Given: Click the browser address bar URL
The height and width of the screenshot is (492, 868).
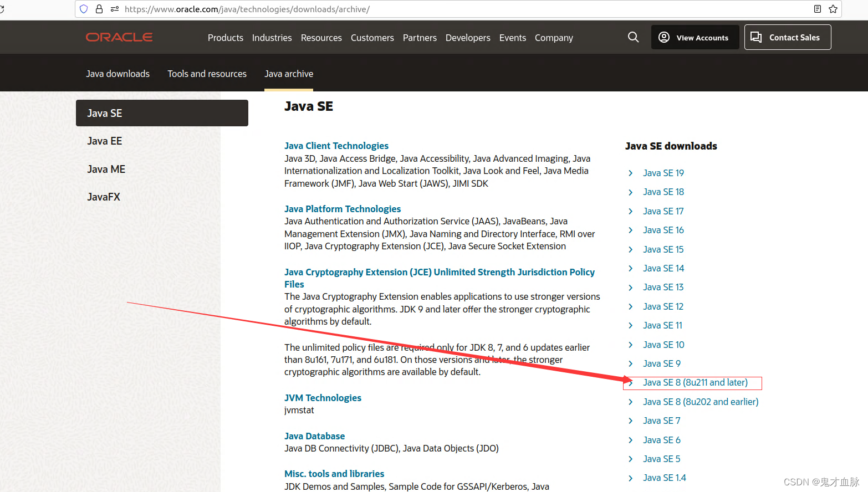Looking at the screenshot, I should [x=247, y=9].
